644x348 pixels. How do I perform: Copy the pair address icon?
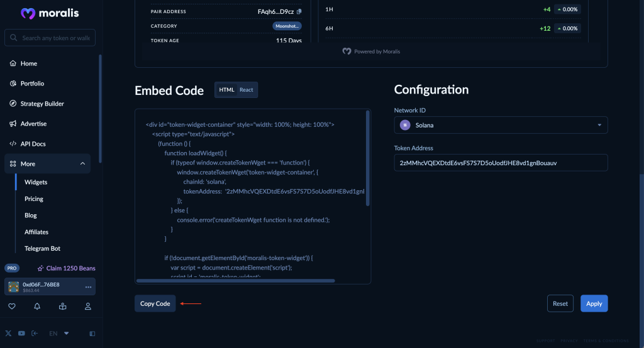(x=299, y=11)
